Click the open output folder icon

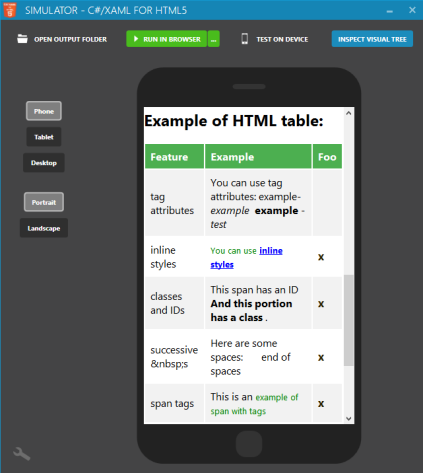(x=22, y=39)
